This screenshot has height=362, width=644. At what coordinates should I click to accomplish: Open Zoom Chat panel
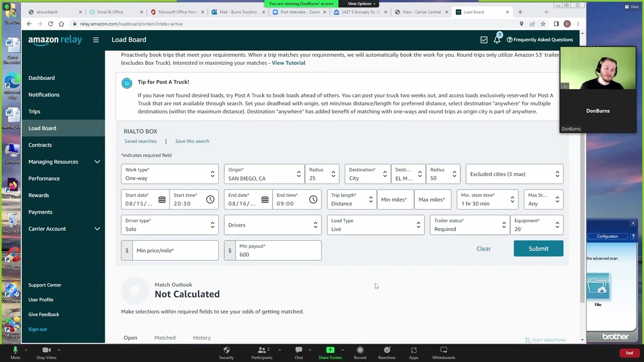(299, 352)
